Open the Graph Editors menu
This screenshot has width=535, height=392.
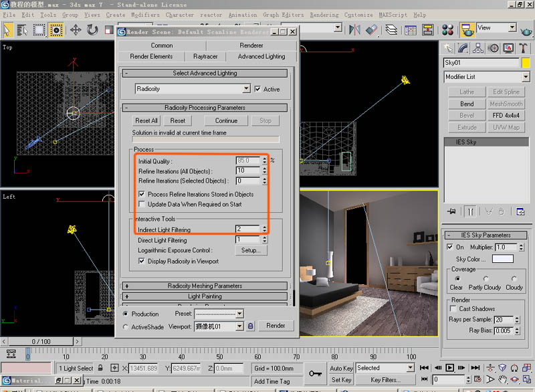click(x=283, y=15)
